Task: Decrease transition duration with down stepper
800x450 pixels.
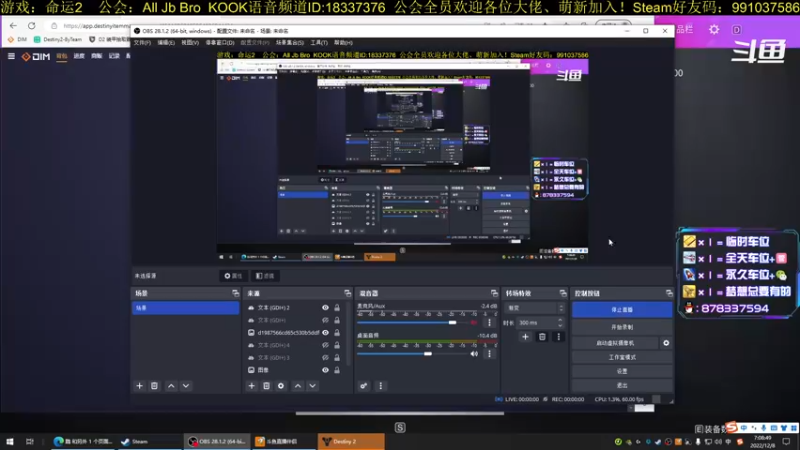Action: pyautogui.click(x=560, y=325)
